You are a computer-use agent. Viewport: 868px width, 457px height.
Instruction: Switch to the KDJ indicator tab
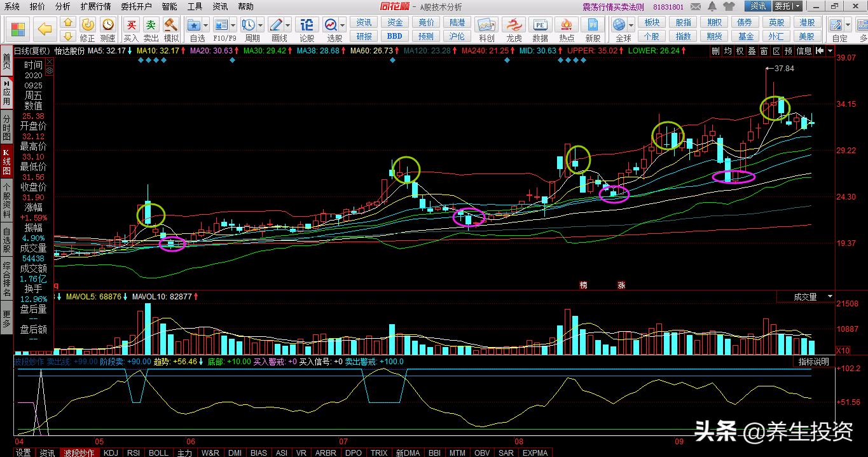pos(111,453)
